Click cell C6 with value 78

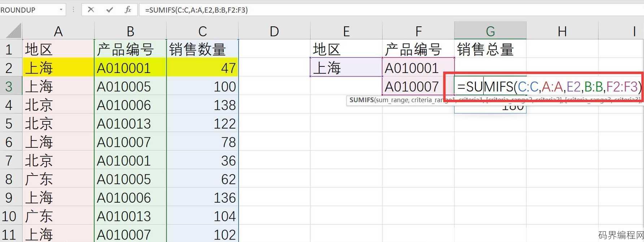click(x=203, y=142)
